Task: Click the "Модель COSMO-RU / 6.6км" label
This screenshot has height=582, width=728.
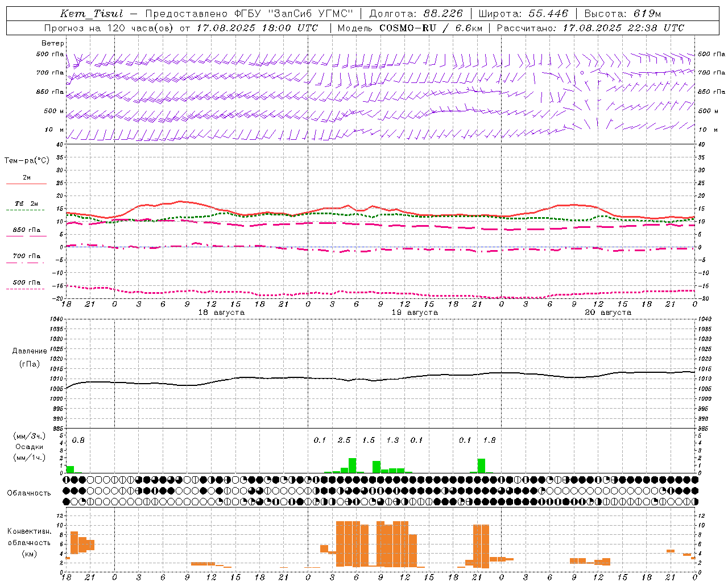Action: pos(410,28)
